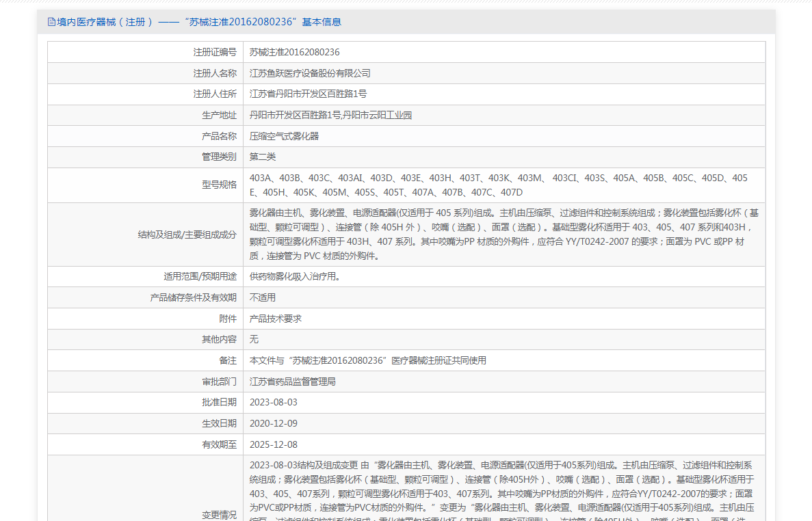Select the effective date 2020-12-09

pyautogui.click(x=274, y=423)
